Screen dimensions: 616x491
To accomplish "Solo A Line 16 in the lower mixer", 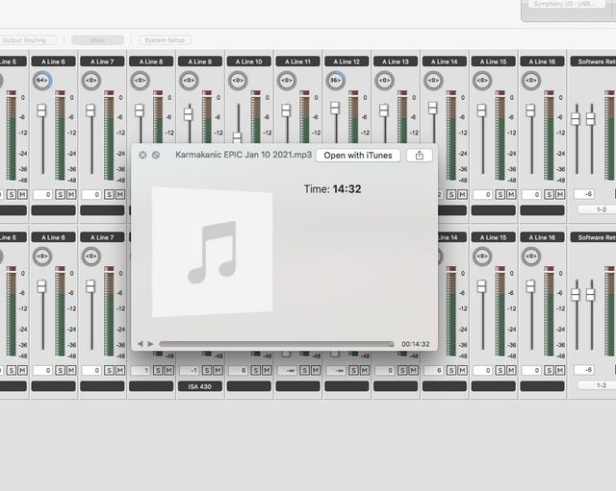I will [549, 370].
